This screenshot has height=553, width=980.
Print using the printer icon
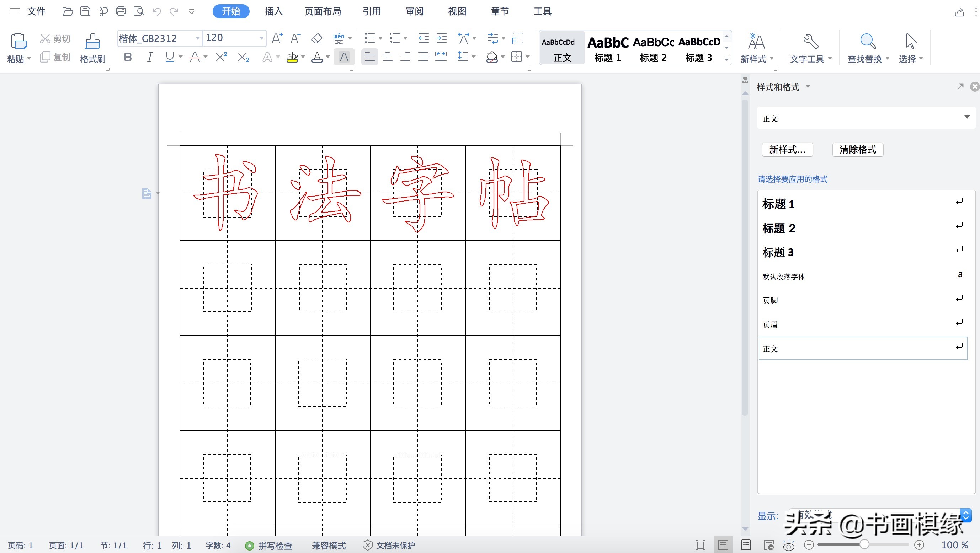(x=121, y=11)
